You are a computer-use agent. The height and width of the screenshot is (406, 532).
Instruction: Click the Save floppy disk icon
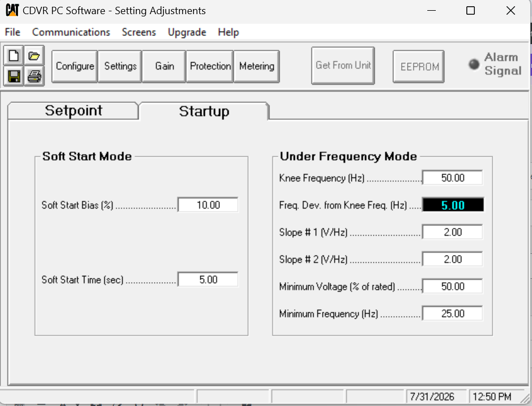[x=14, y=76]
